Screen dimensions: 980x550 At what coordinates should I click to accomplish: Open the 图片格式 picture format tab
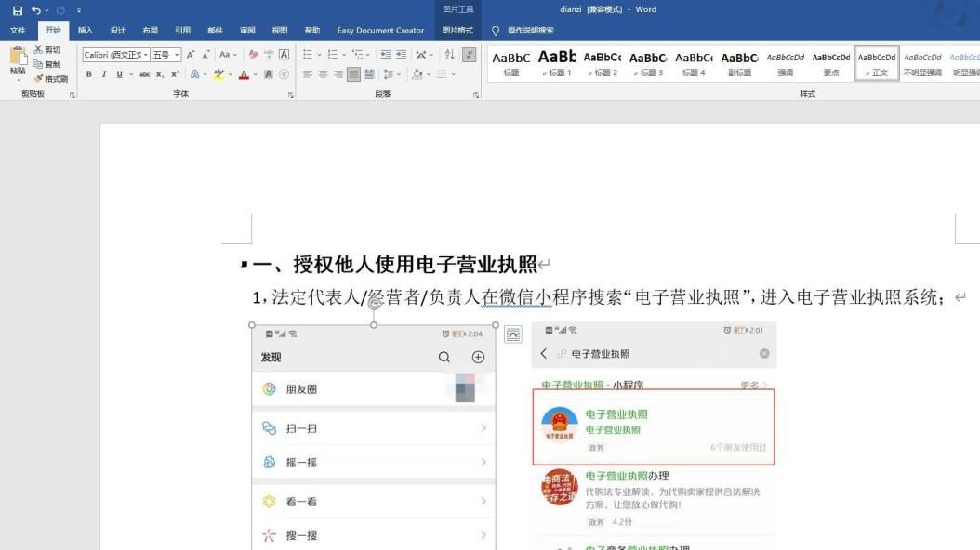[x=457, y=30]
